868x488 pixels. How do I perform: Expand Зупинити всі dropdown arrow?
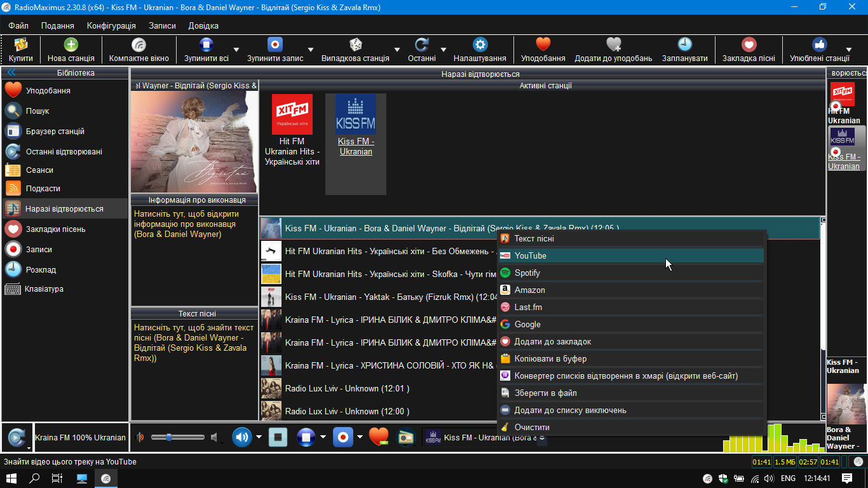(236, 50)
